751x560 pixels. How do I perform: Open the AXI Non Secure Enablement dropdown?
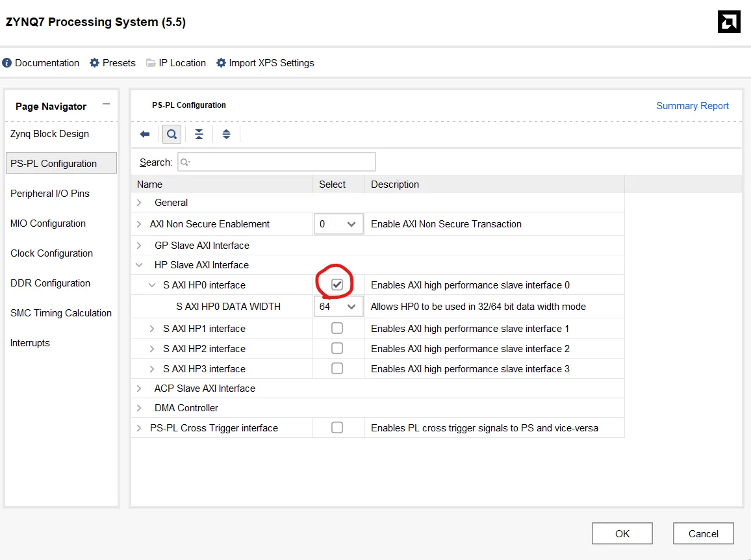(x=338, y=223)
